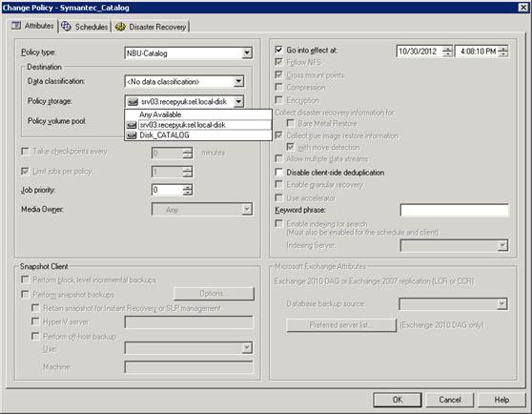Toggle Cross mount points checkbox
The width and height of the screenshot is (532, 414).
[x=278, y=74]
